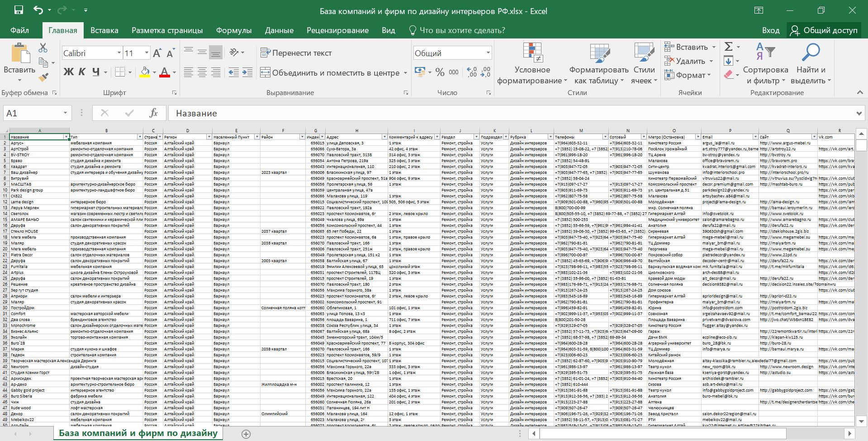
Task: Open the Calibri font name dropdown
Action: pos(119,53)
